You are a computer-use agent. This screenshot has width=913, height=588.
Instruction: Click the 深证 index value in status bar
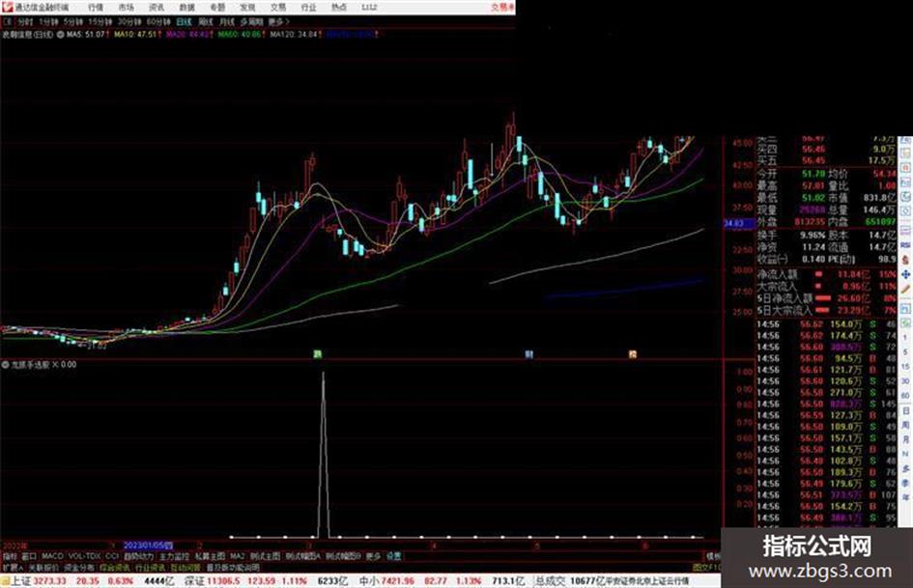223,581
